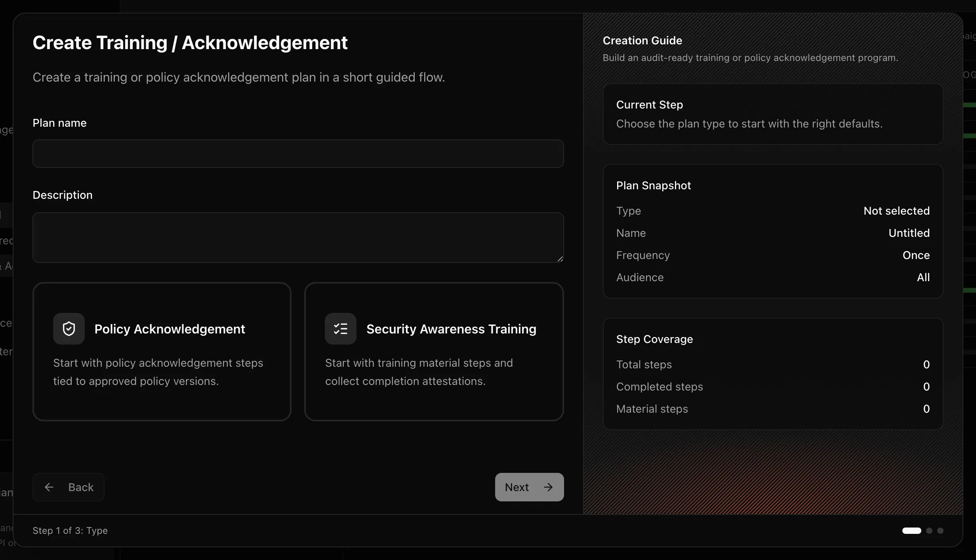
Task: Click the 'Step 1 of 3: Type' footer text
Action: [70, 531]
